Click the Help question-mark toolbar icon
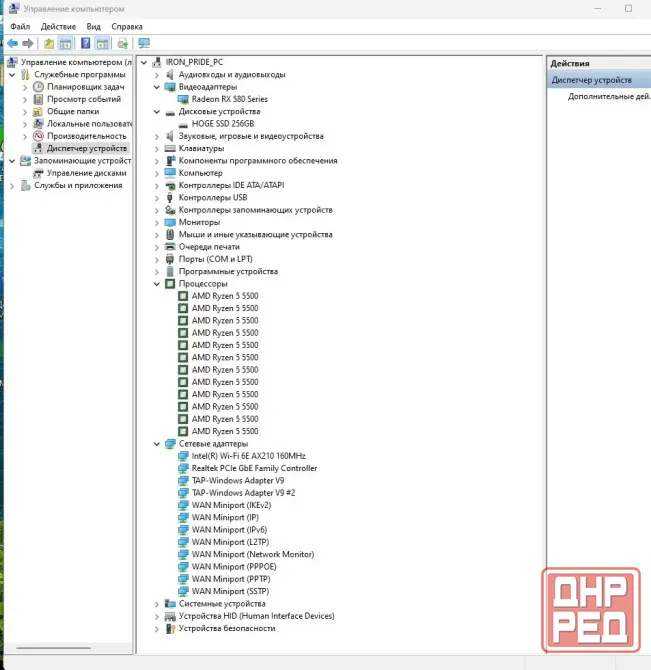Image resolution: width=651 pixels, height=670 pixels. 85,43
